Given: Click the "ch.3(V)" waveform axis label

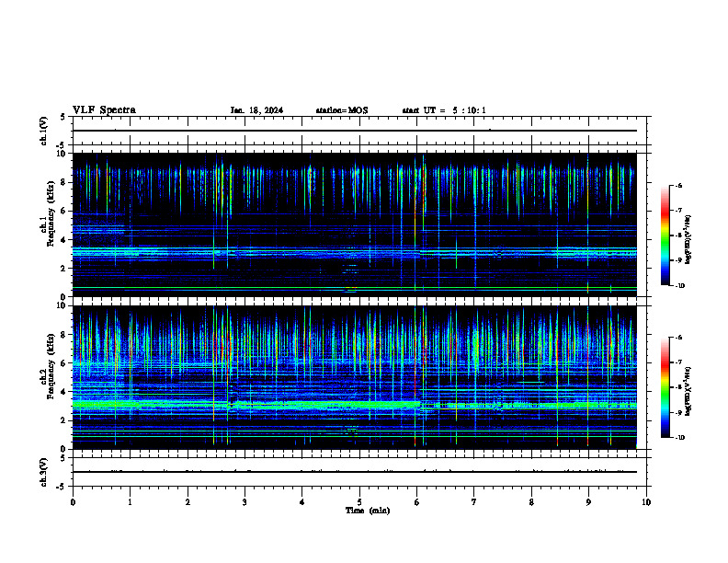Looking at the screenshot, I should (43, 472).
